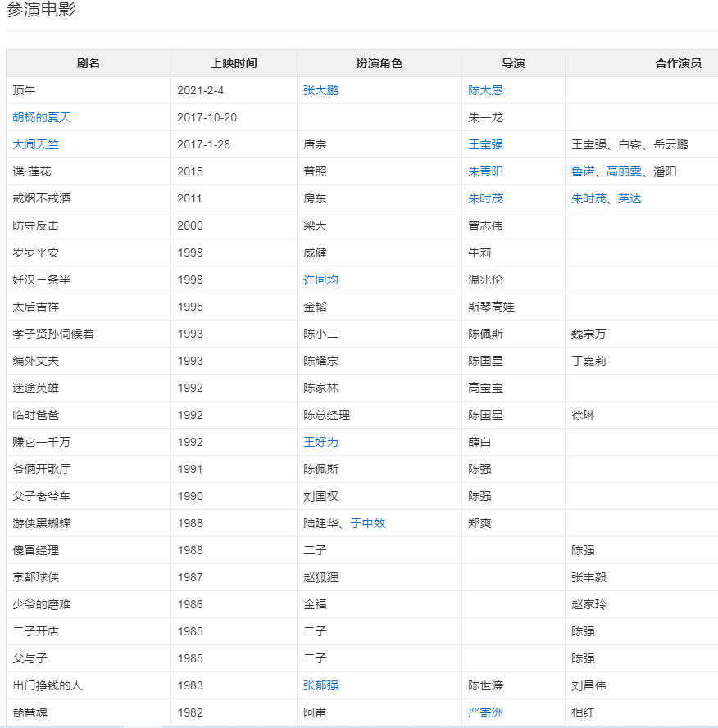Select the date 2017-10-20

[x=207, y=117]
